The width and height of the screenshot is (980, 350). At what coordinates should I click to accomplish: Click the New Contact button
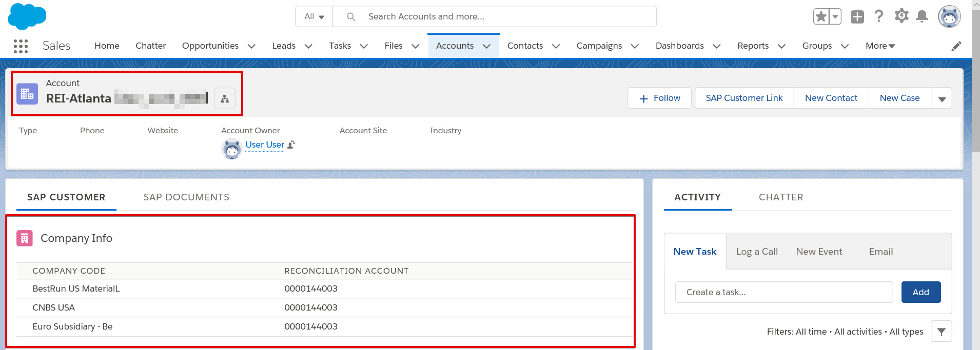tap(831, 98)
